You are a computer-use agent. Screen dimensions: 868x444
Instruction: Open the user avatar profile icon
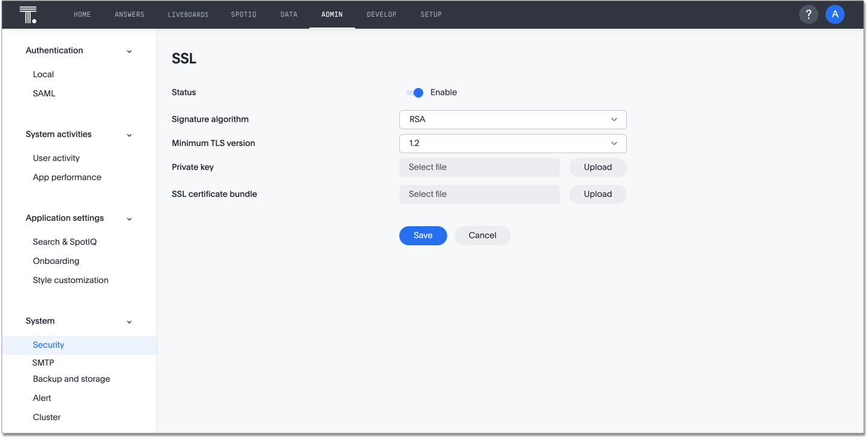coord(835,14)
